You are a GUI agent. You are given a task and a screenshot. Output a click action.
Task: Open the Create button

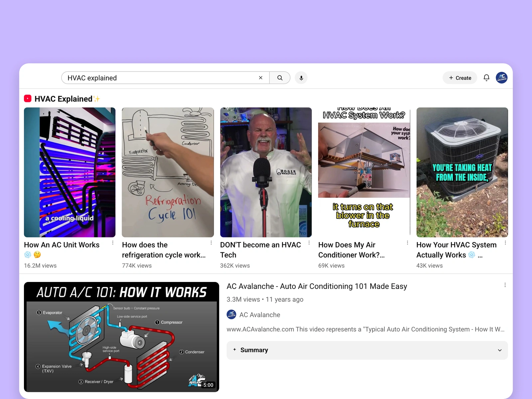460,78
